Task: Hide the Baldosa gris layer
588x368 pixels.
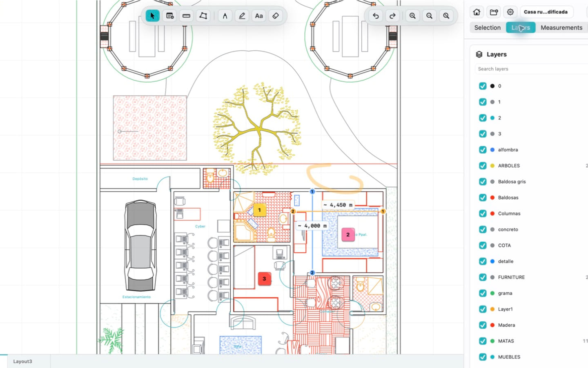Action: coord(483,182)
